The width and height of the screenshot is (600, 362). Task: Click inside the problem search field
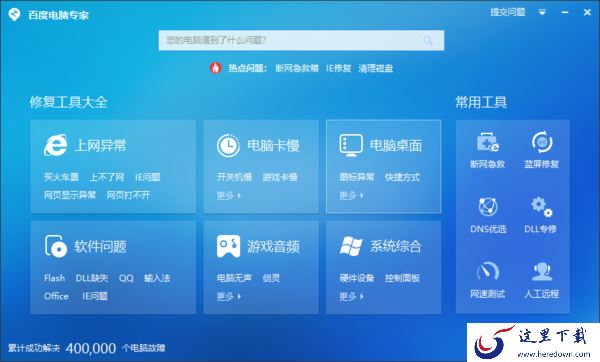point(301,40)
